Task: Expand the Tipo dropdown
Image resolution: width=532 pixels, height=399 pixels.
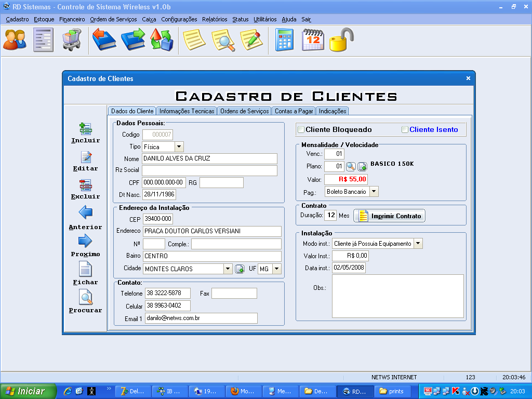Action: (x=179, y=147)
